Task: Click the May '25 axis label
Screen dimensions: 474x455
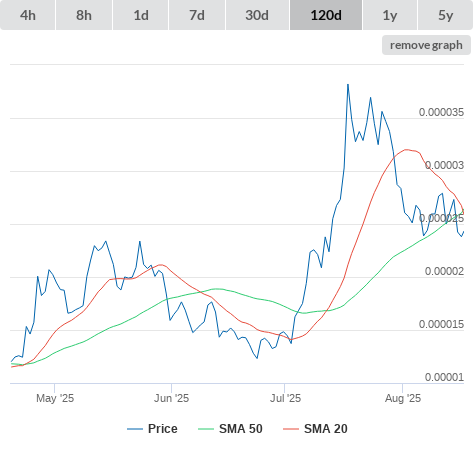Action: point(55,398)
